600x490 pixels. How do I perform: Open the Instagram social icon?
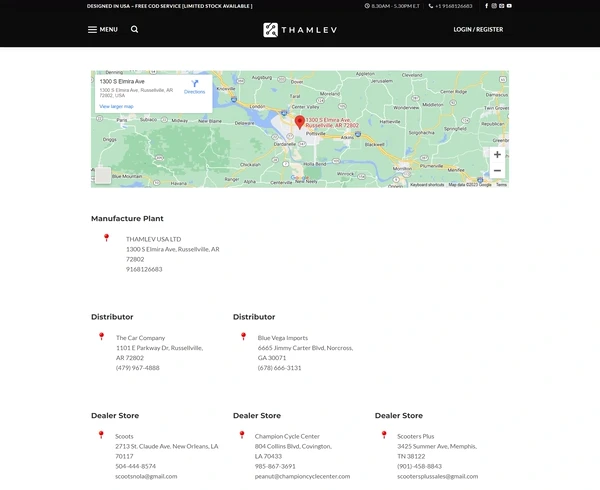coord(494,6)
